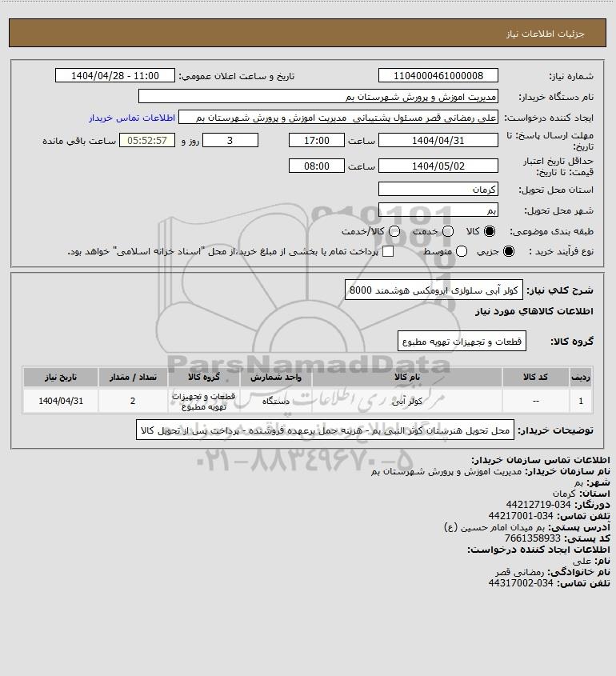Select the خدمت radio button
Image resolution: width=616 pixels, height=676 pixels.
(448, 231)
